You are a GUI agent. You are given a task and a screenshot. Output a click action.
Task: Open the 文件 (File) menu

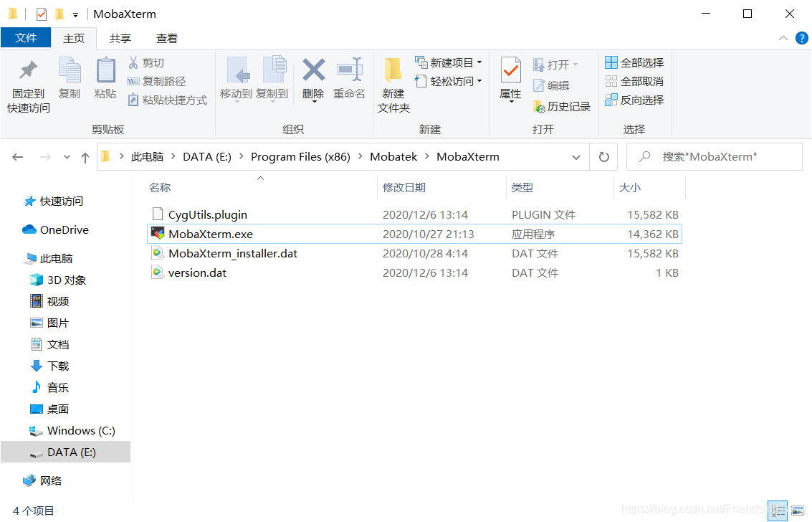(x=26, y=38)
